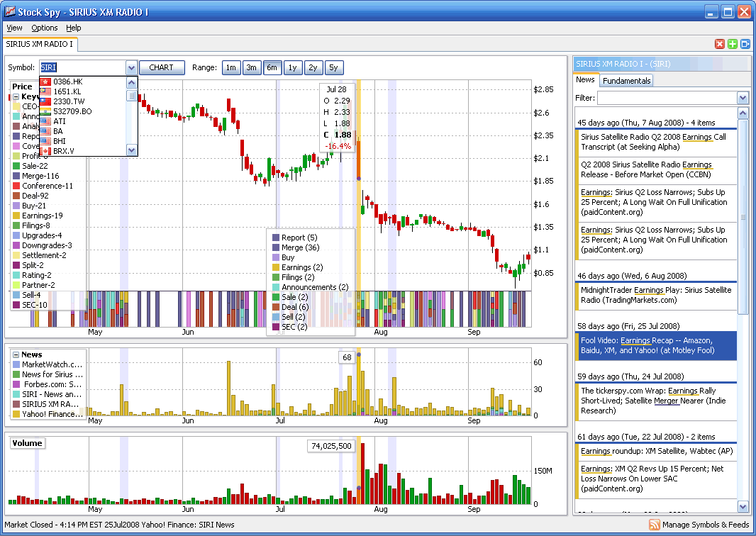Image resolution: width=756 pixels, height=536 pixels.
Task: Click news panel scroll down arrow
Action: pos(743,506)
